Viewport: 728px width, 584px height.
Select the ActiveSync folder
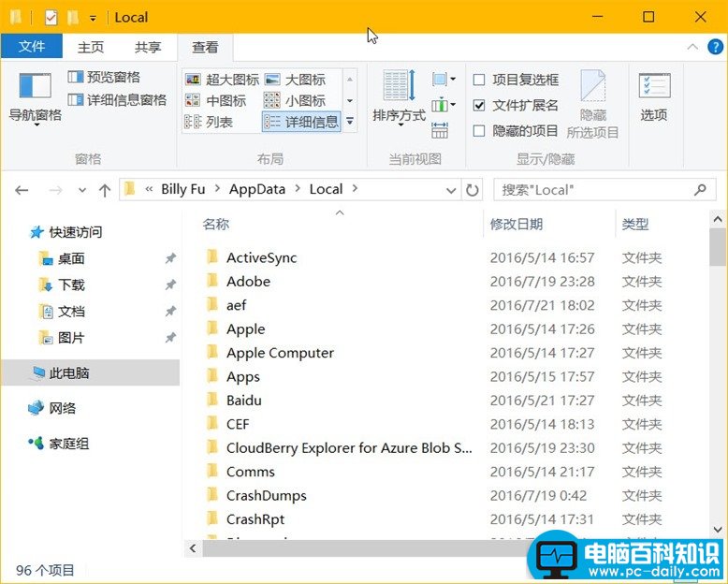click(x=261, y=257)
